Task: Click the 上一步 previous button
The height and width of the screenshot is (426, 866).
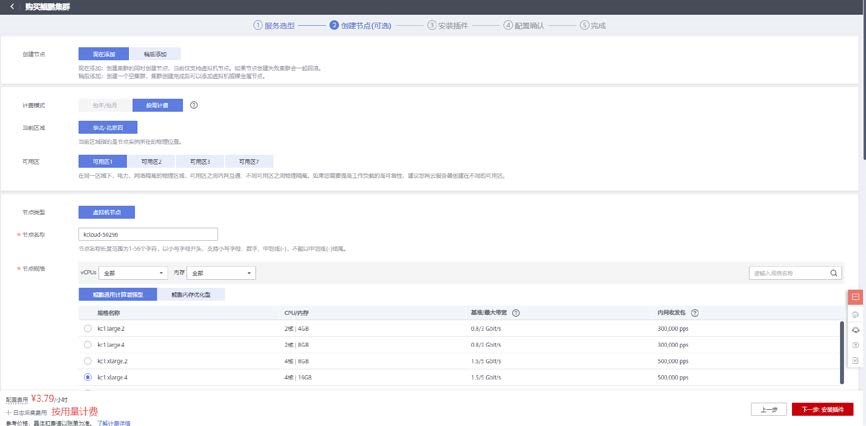Action: click(x=769, y=409)
